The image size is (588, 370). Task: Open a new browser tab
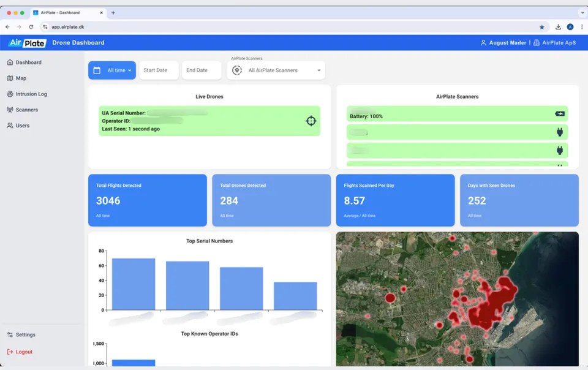click(x=113, y=13)
